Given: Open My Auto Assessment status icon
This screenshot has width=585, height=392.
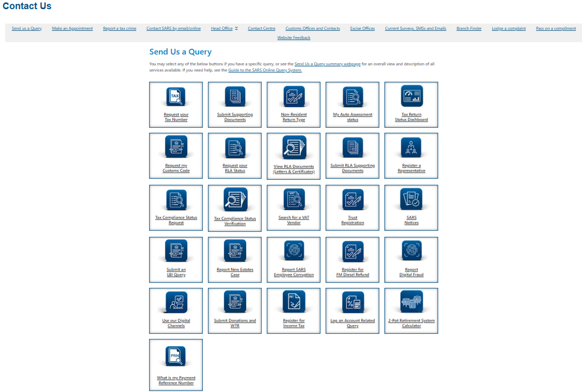Looking at the screenshot, I should [353, 96].
